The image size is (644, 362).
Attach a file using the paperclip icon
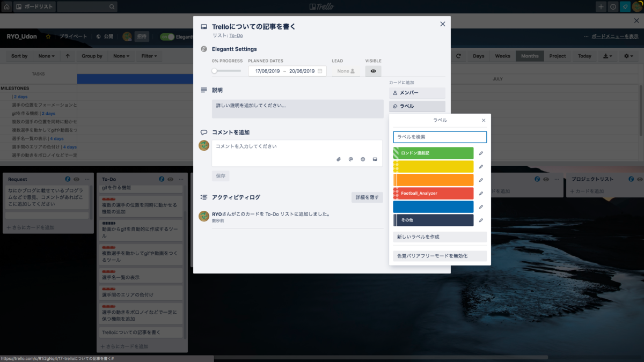[x=338, y=159]
